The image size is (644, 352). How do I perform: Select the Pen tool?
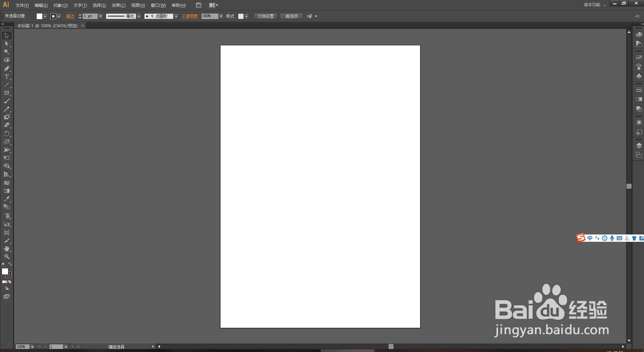click(7, 69)
